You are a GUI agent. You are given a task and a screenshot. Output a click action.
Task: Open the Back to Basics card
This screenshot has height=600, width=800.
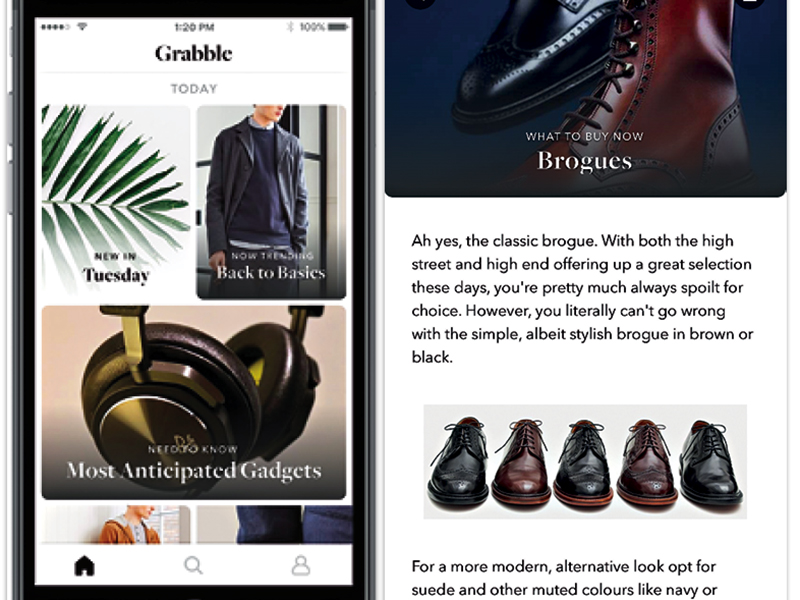(271, 202)
